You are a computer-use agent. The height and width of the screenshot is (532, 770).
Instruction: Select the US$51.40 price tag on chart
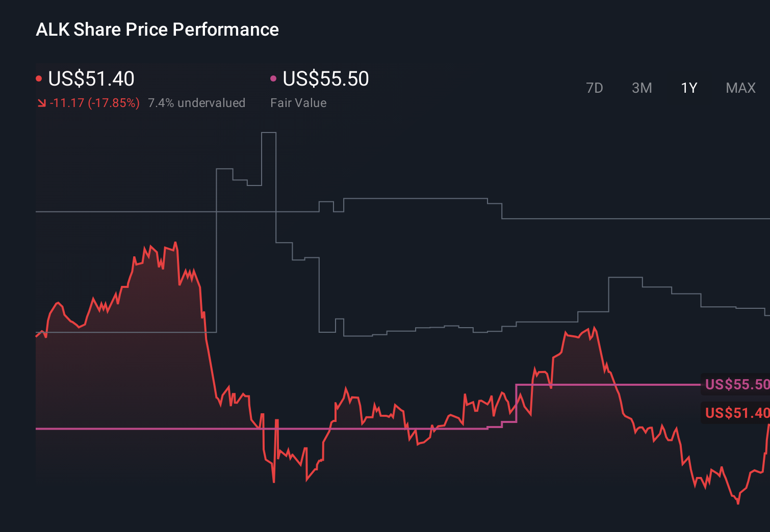point(736,413)
